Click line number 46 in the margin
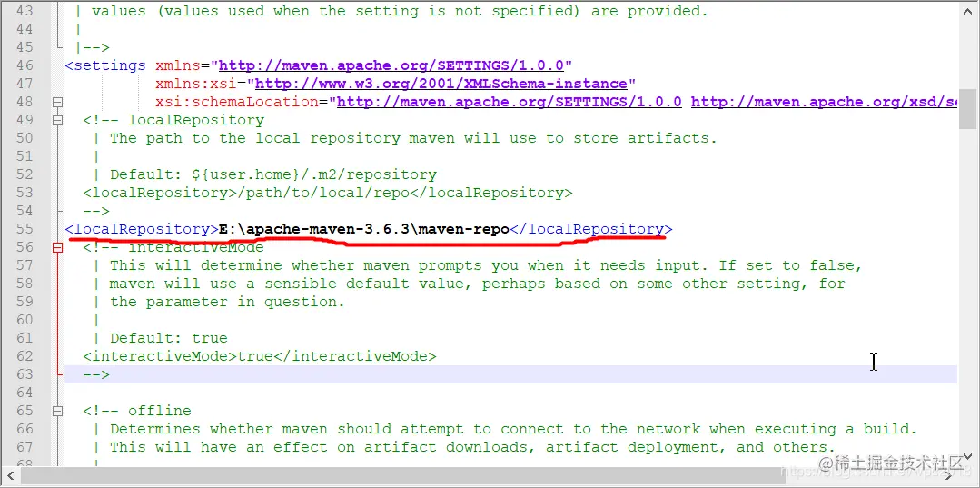The height and width of the screenshot is (488, 980). (x=25, y=65)
